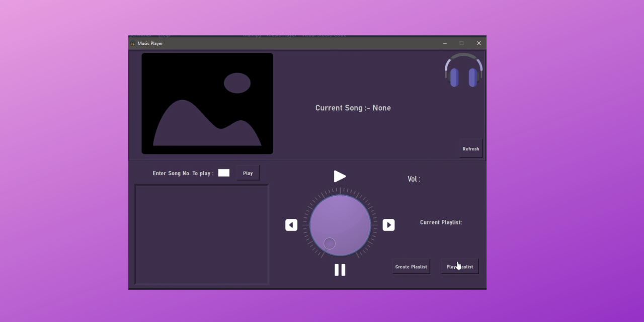Click the Play button next to the song number
This screenshot has height=322, width=644.
click(x=248, y=173)
